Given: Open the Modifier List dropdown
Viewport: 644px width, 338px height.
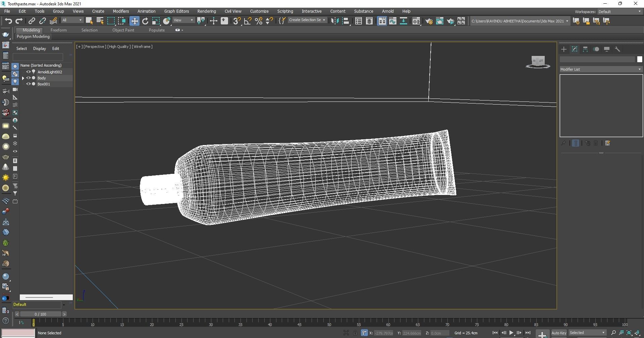Looking at the screenshot, I should 600,69.
